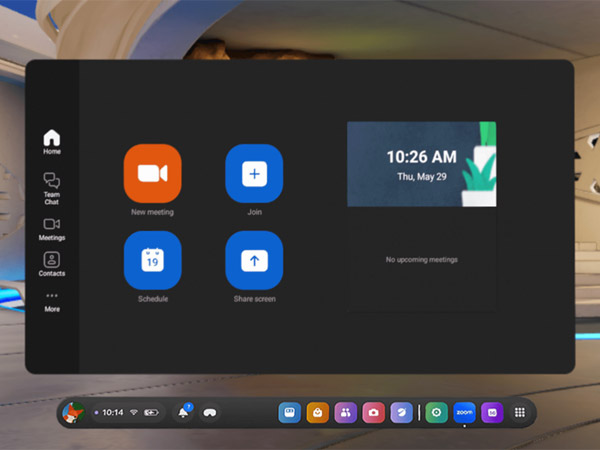Click the Share screen label
The height and width of the screenshot is (450, 600).
click(x=254, y=299)
